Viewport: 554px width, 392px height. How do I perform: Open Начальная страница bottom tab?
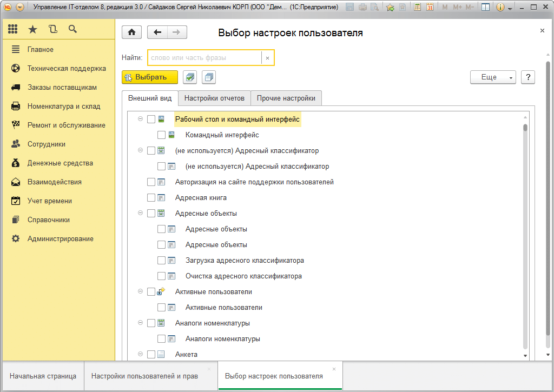point(43,376)
